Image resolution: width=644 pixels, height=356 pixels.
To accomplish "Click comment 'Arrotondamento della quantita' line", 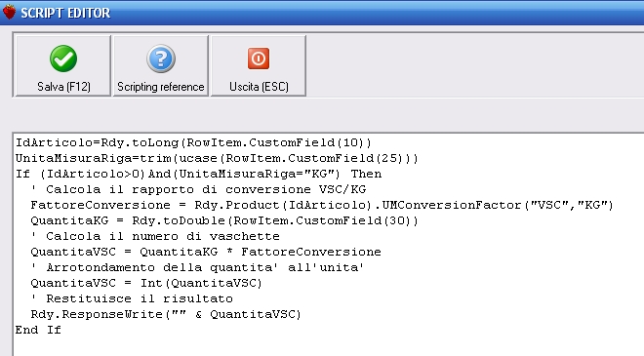I will pos(197,267).
